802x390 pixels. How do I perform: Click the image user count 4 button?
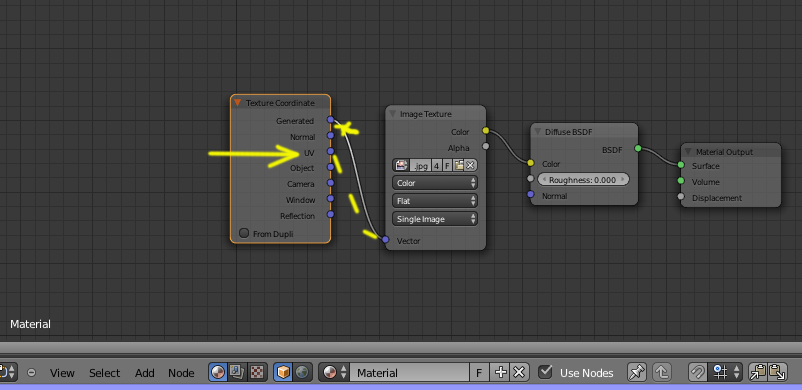[437, 165]
